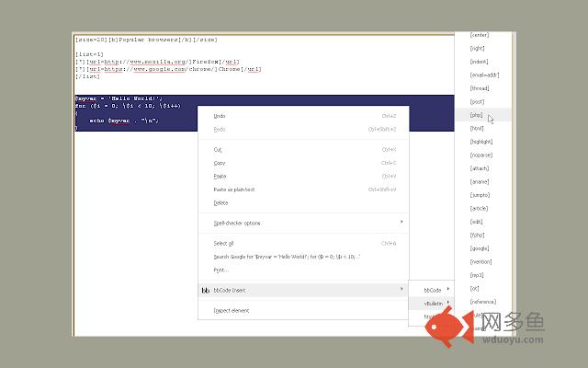Search Google for the selected text
The width and height of the screenshot is (588, 368).
point(286,257)
